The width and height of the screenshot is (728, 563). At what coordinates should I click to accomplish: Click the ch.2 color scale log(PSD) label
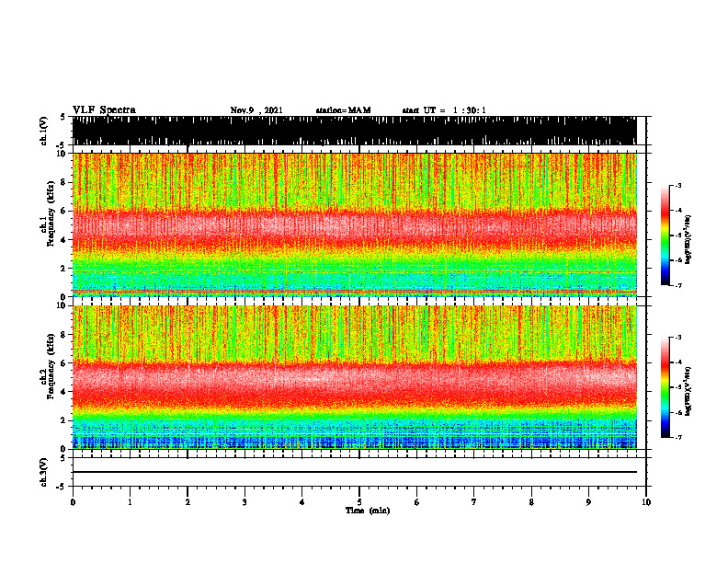(688, 392)
